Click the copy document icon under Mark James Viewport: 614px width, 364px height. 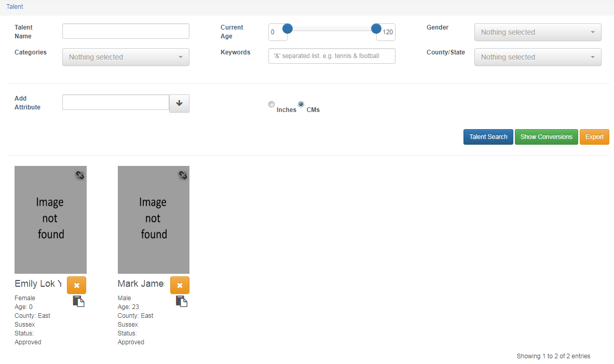181,301
